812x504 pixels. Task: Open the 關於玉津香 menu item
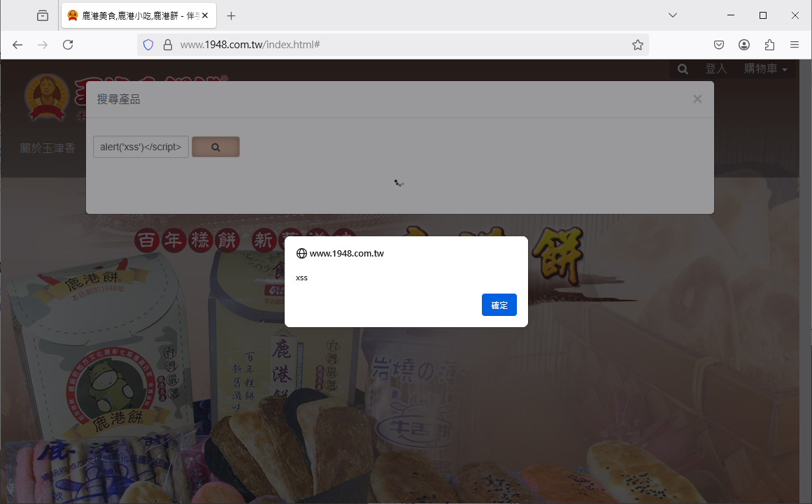(x=47, y=148)
